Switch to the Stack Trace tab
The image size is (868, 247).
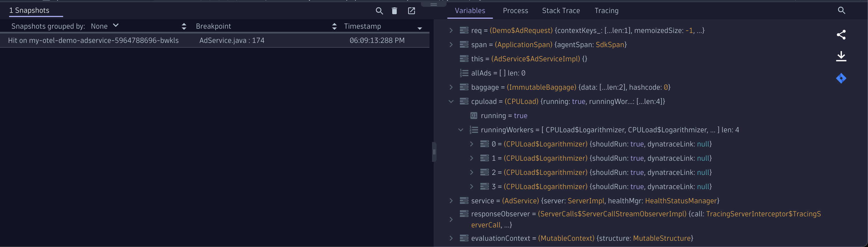(561, 11)
